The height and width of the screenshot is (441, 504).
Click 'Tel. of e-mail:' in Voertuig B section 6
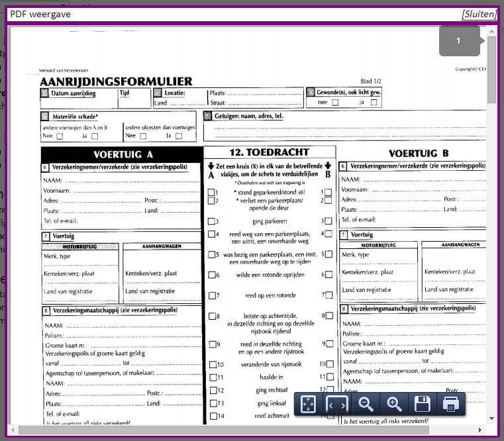point(358,220)
